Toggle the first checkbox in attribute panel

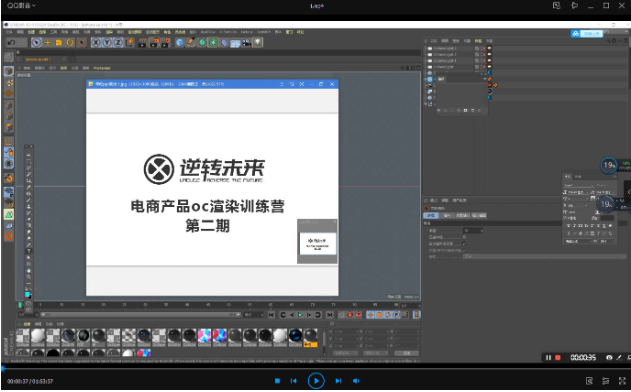point(464,237)
